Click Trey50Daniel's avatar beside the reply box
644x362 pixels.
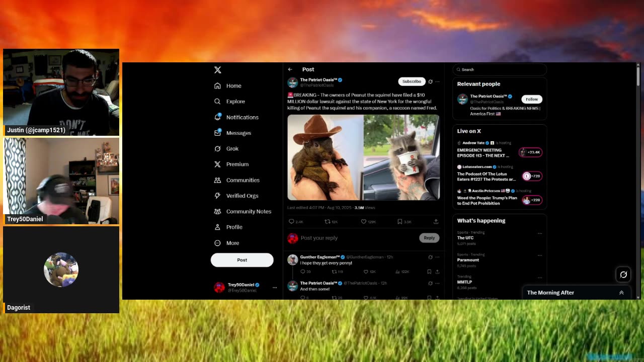292,238
